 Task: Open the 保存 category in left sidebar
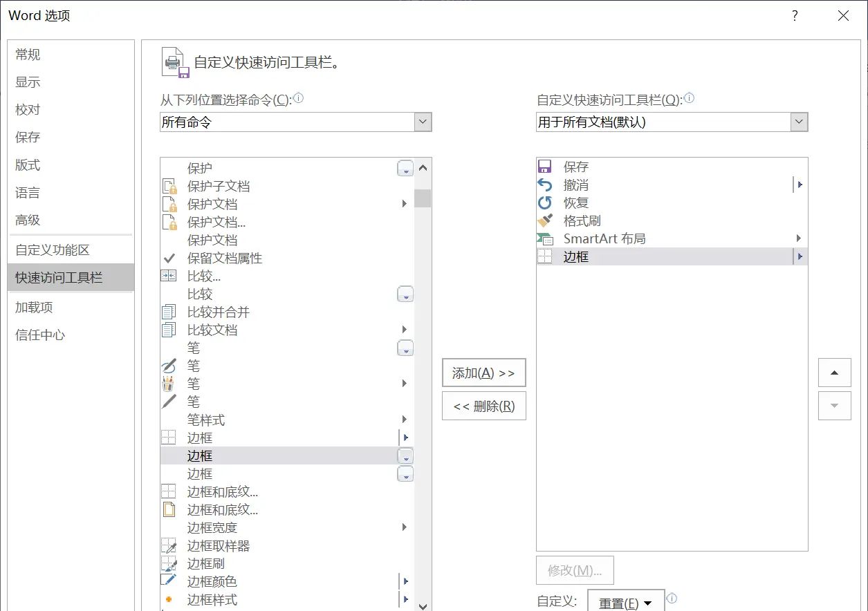click(x=71, y=138)
